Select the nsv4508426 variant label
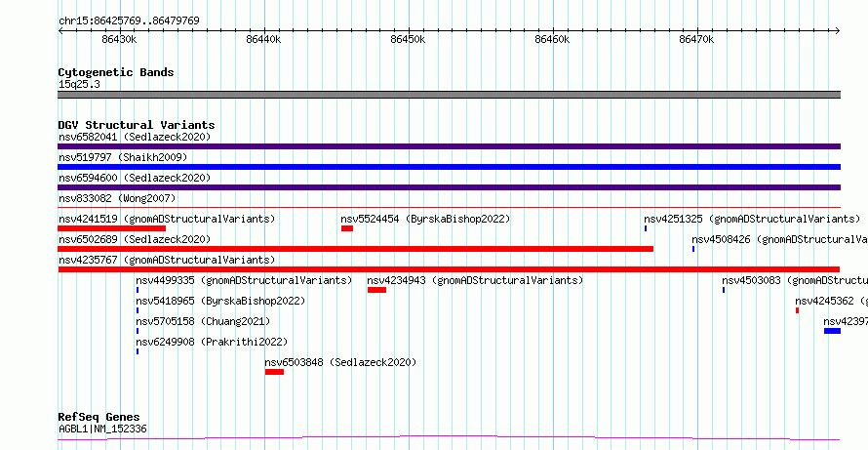The image size is (868, 450). 779,239
